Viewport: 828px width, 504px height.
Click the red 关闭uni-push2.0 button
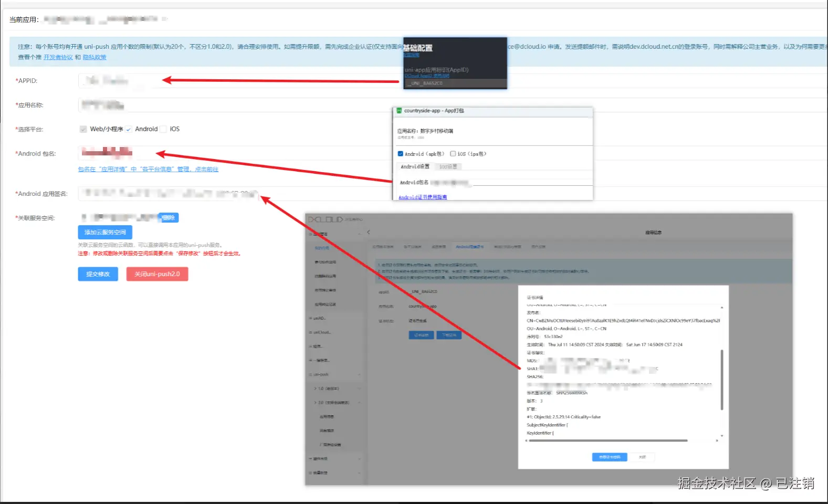(157, 274)
